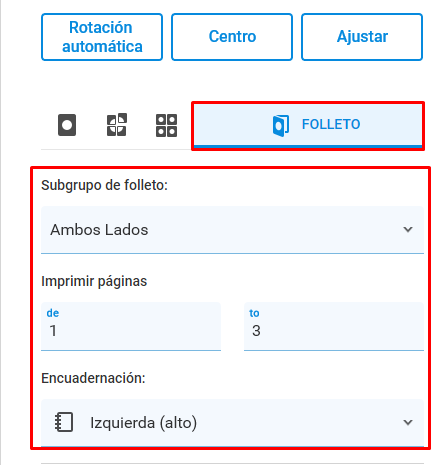442x465 pixels.
Task: Click the Subgrupo de folleto label
Action: [104, 185]
